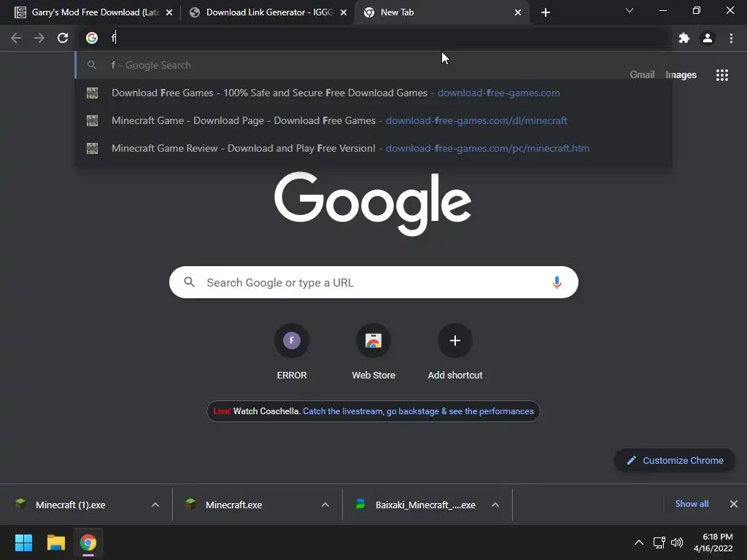This screenshot has width=747, height=560.
Task: Click Show all downloads
Action: point(692,504)
